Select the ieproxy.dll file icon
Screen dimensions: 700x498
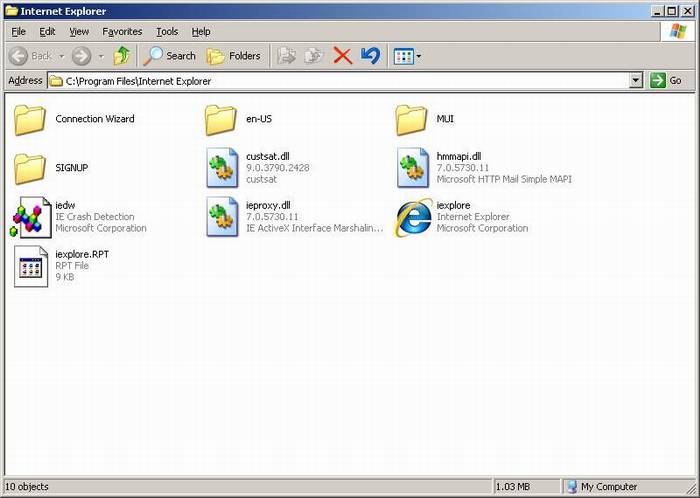click(222, 217)
